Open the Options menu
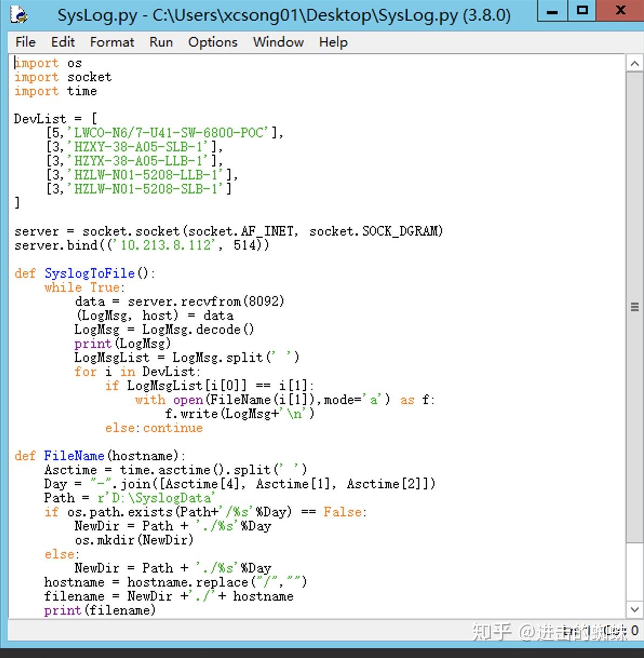This screenshot has width=644, height=658. [212, 42]
